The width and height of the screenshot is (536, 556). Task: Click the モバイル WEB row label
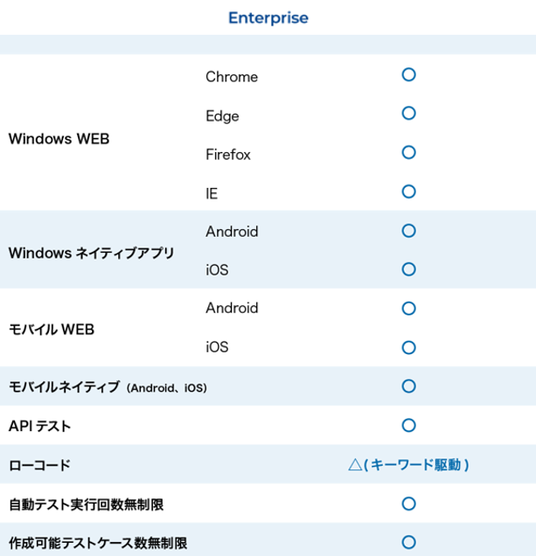click(51, 329)
